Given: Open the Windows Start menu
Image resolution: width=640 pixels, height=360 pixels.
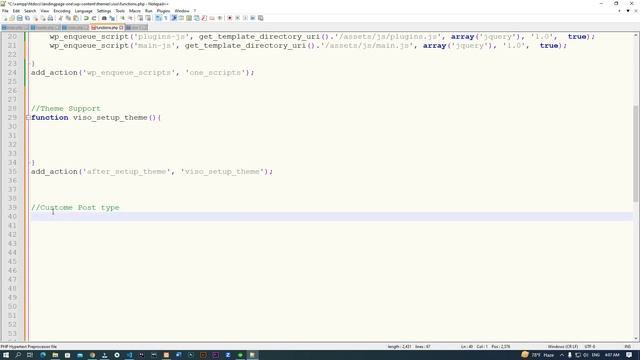Looking at the screenshot, I should pos(6,355).
